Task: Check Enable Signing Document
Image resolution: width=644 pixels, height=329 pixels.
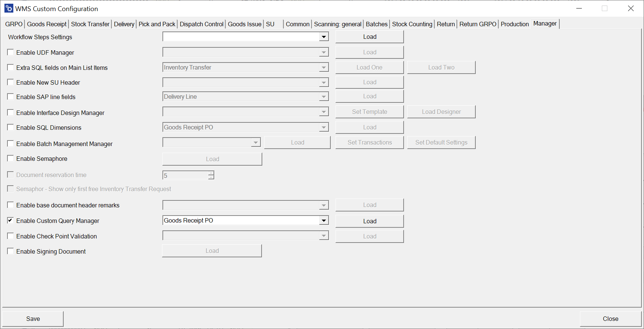Action: pos(10,251)
